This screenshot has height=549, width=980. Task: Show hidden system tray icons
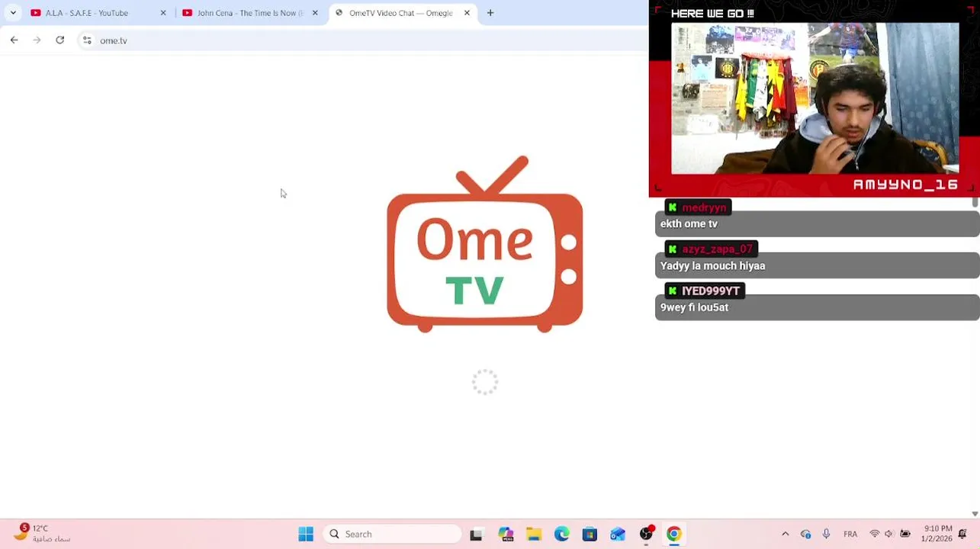(785, 535)
